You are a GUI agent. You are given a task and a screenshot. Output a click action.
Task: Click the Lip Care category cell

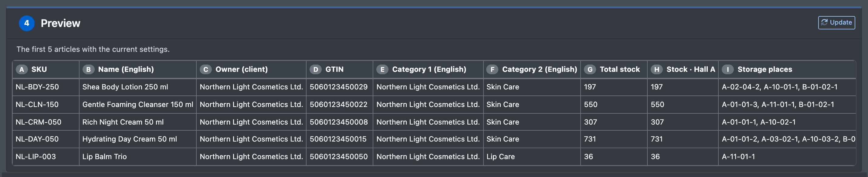[x=532, y=156]
